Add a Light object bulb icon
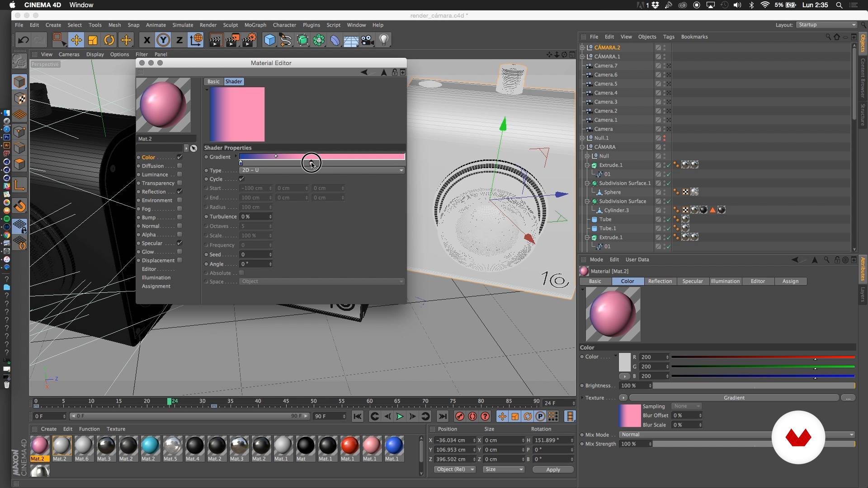868x488 pixels. pyautogui.click(x=384, y=40)
